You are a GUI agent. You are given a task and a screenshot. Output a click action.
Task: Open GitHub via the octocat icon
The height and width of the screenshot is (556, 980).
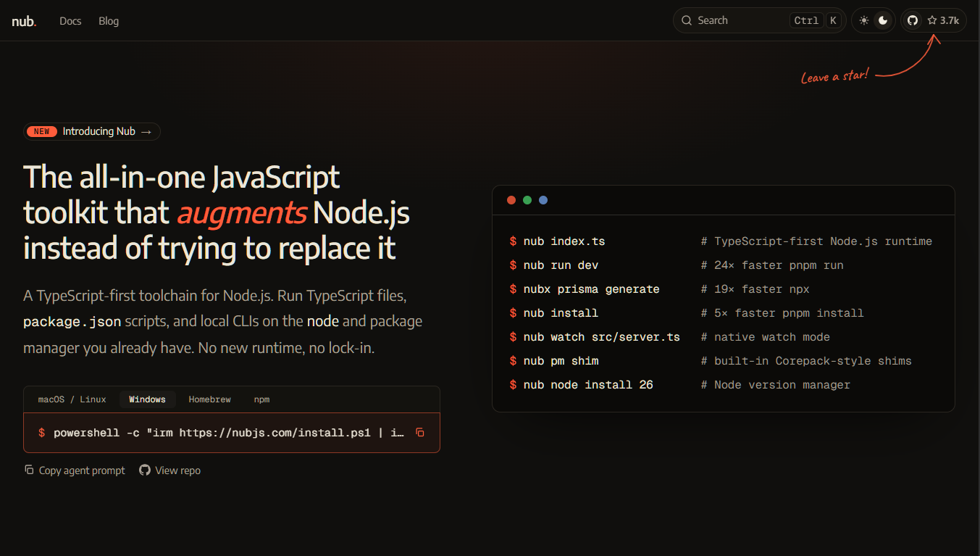point(913,20)
